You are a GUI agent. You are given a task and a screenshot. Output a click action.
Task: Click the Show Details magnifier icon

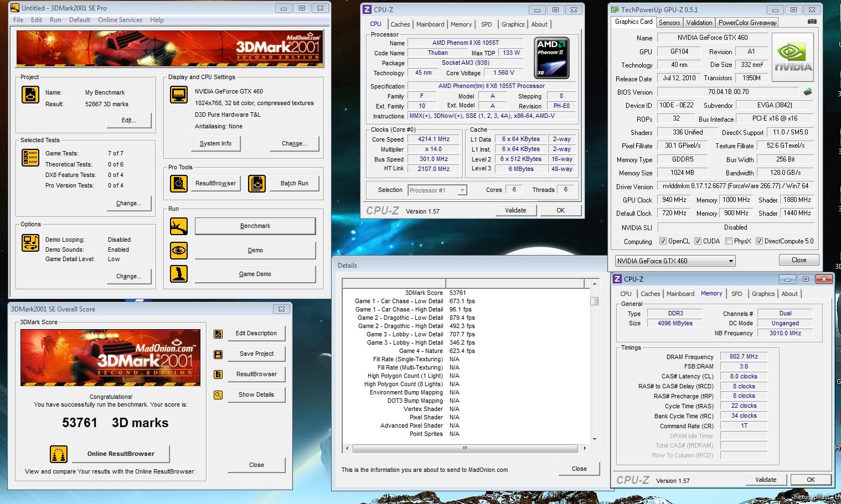(218, 395)
